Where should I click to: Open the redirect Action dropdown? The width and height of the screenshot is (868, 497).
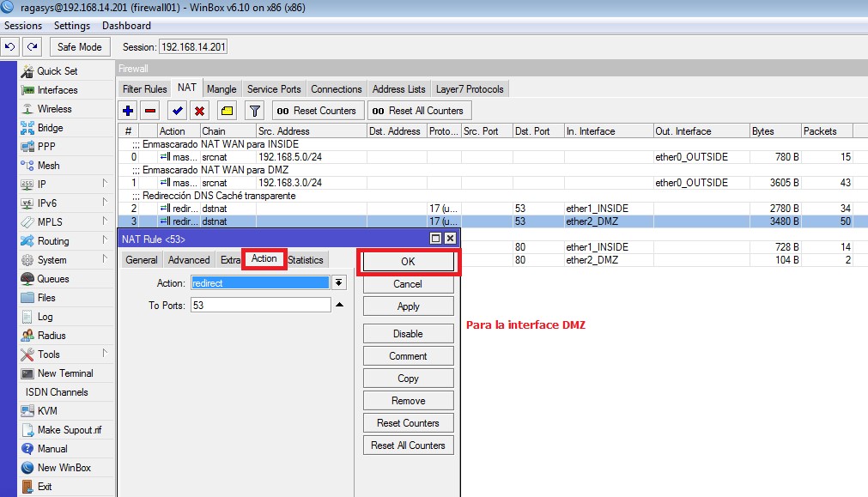tap(337, 283)
